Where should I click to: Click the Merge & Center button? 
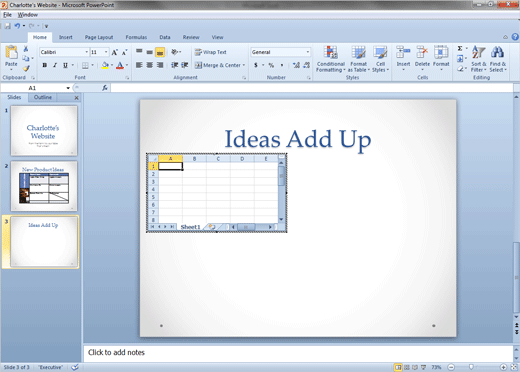(220, 65)
